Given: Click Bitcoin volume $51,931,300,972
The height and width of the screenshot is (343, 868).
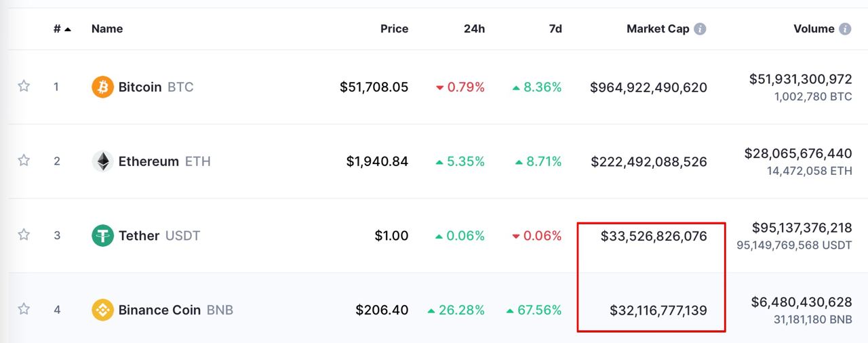Looking at the screenshot, I should click(800, 79).
